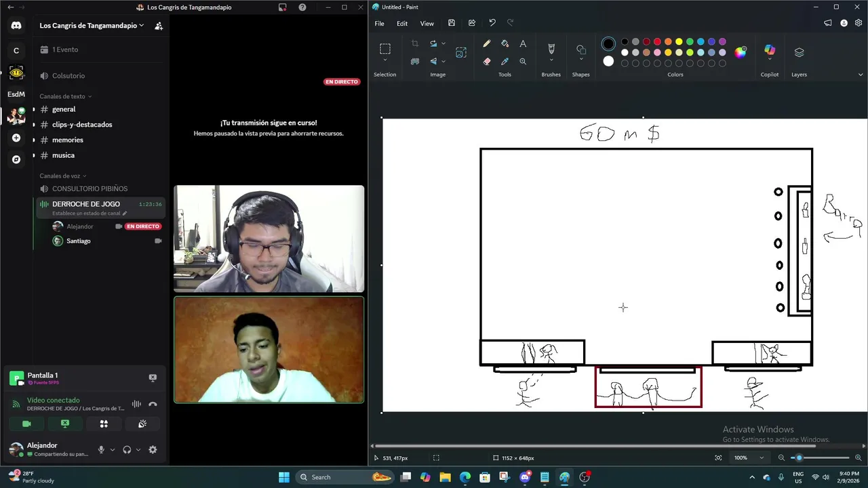This screenshot has width=868, height=488.
Task: Open Discord noise suppression waveform icon
Action: [x=136, y=404]
